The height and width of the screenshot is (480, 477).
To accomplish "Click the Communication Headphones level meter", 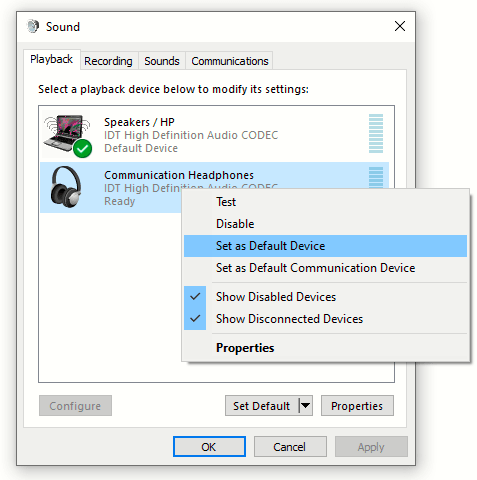I will [376, 177].
